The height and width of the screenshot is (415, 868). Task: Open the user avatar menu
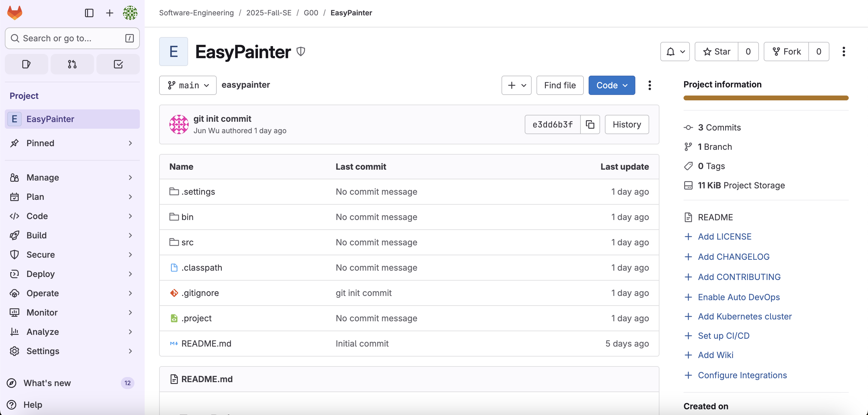[130, 13]
